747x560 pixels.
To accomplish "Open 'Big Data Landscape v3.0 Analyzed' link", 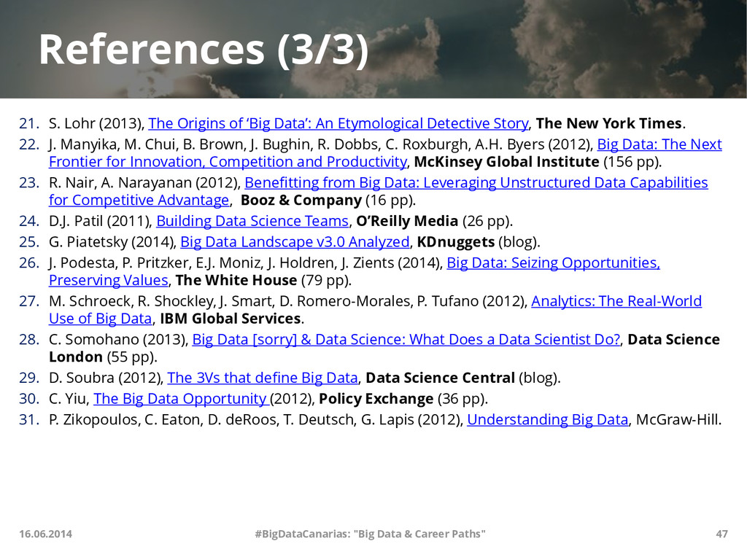I will coord(295,242).
